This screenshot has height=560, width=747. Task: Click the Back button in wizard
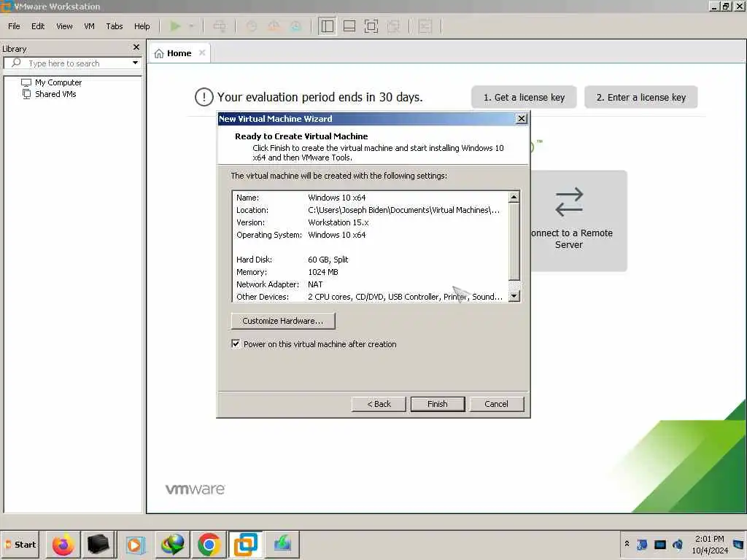click(379, 404)
